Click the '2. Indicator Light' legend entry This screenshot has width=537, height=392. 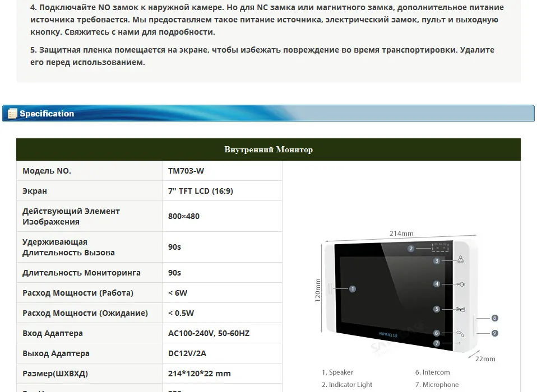(x=347, y=385)
